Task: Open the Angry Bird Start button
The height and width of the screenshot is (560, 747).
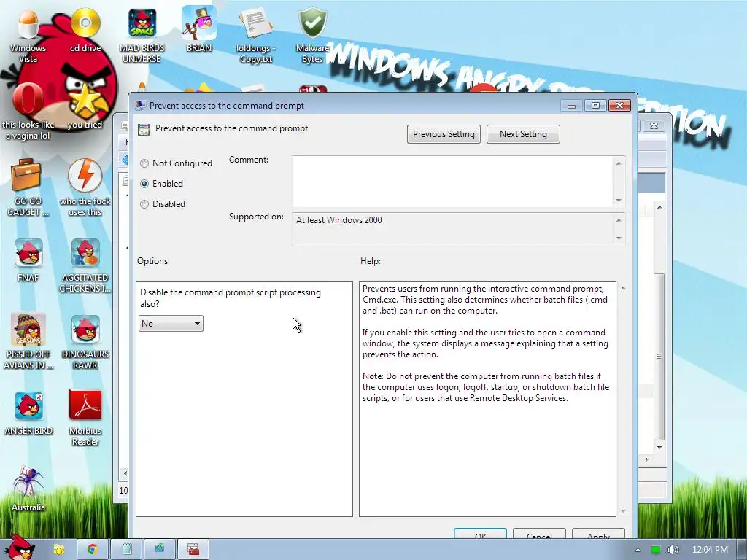Action: point(19,548)
